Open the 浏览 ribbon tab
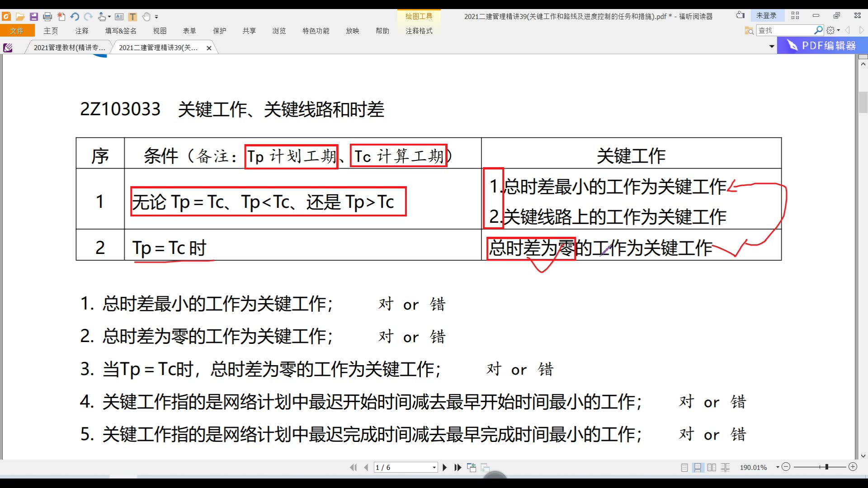868x488 pixels. coord(279,31)
